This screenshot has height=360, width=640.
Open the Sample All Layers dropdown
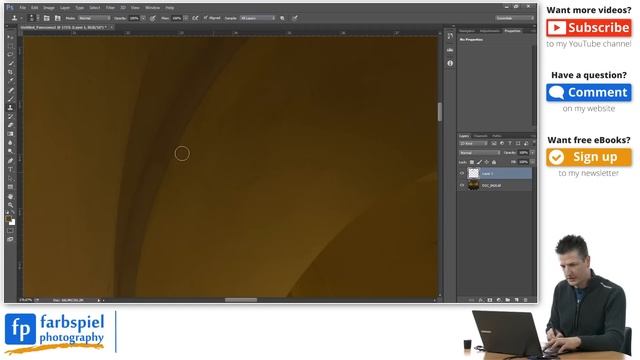(257, 18)
